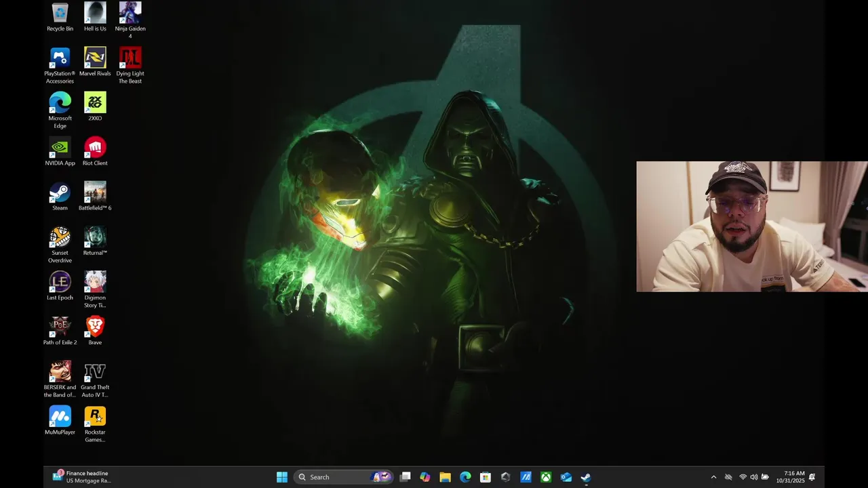Select the Riot Client shortcut
868x488 pixels.
coord(95,151)
